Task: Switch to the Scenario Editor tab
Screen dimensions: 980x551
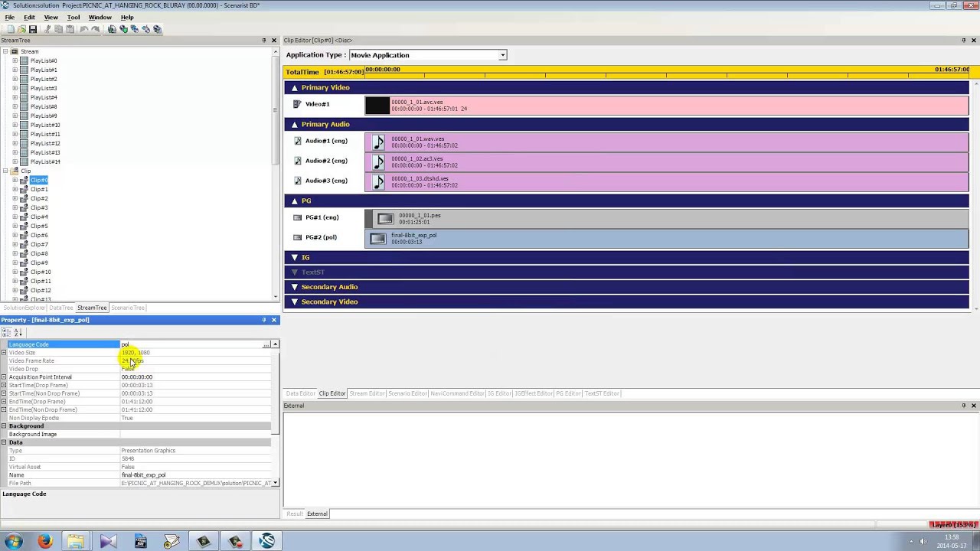Action: (407, 393)
